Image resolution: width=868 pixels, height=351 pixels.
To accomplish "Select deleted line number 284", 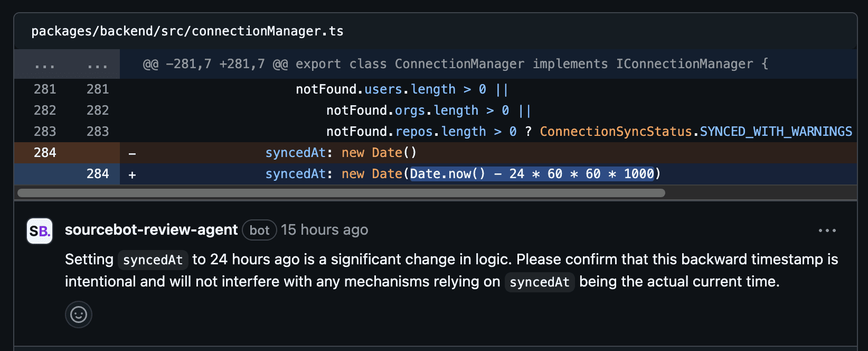I will [x=45, y=153].
